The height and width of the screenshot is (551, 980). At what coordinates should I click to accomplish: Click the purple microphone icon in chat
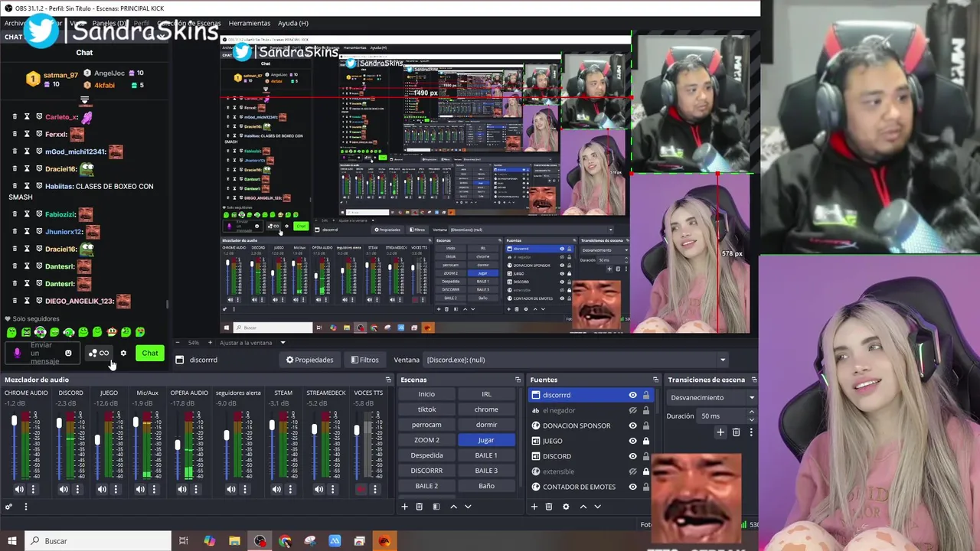click(17, 354)
